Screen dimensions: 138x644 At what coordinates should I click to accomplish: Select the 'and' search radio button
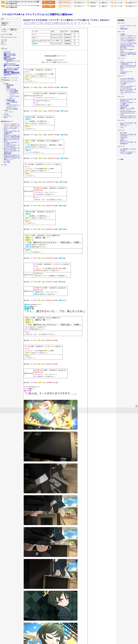click(x=5, y=29)
